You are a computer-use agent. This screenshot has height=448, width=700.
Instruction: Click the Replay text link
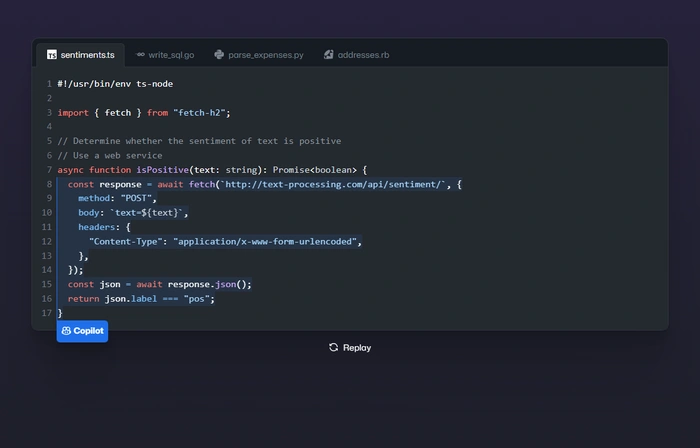click(357, 348)
